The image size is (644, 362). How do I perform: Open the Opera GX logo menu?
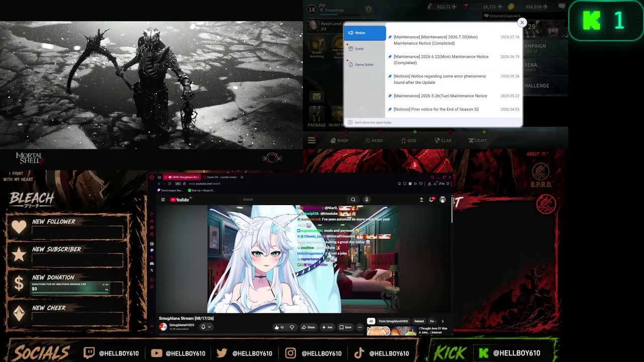[152, 177]
